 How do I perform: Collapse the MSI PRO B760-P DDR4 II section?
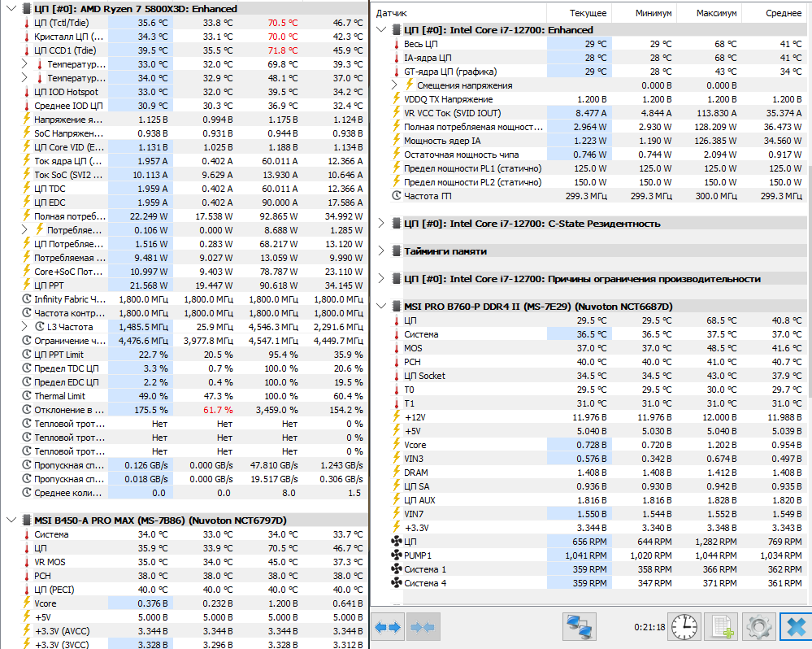(x=382, y=307)
